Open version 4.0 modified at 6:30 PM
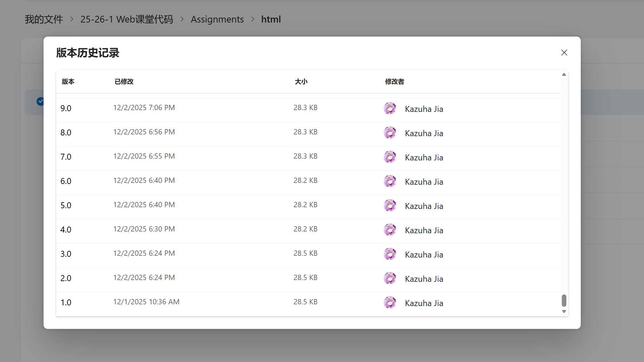644x362 pixels. (144, 229)
